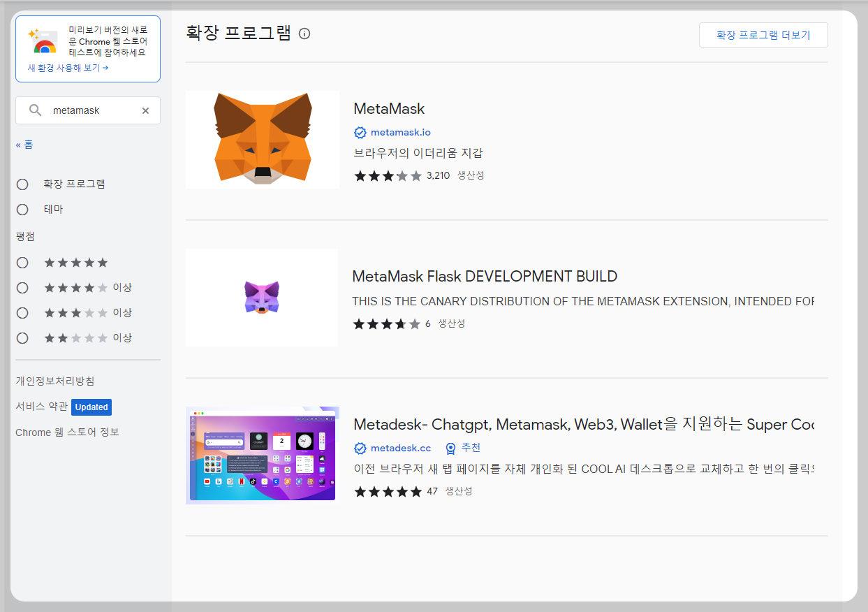The image size is (868, 612).
Task: Click 생산성 category under Metadesk
Action: (459, 491)
